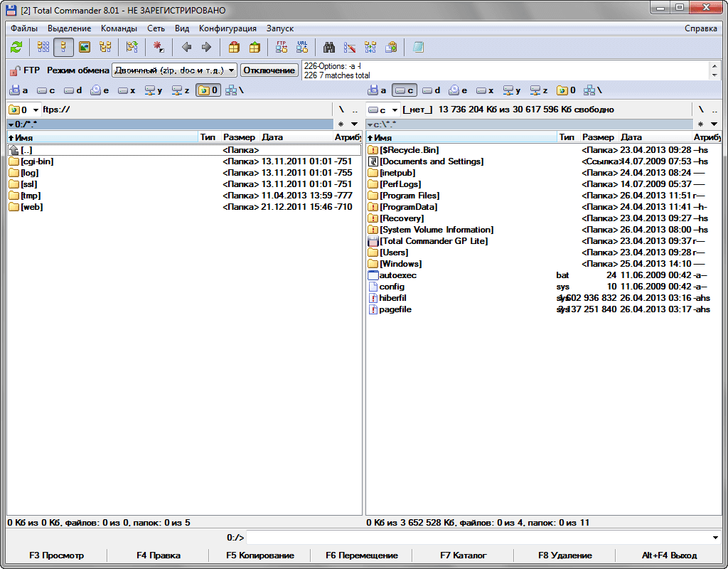Image resolution: width=728 pixels, height=569 pixels.
Task: Open the Команды menu
Action: 119,28
